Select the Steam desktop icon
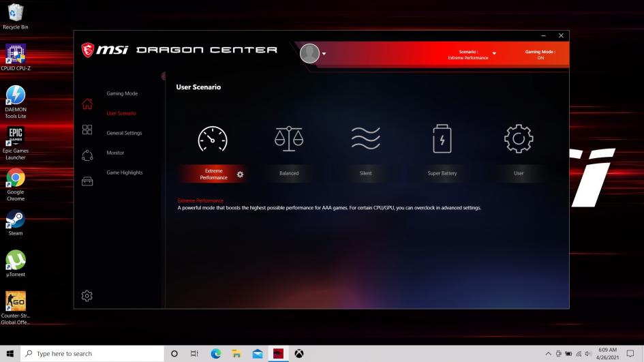 [x=15, y=223]
